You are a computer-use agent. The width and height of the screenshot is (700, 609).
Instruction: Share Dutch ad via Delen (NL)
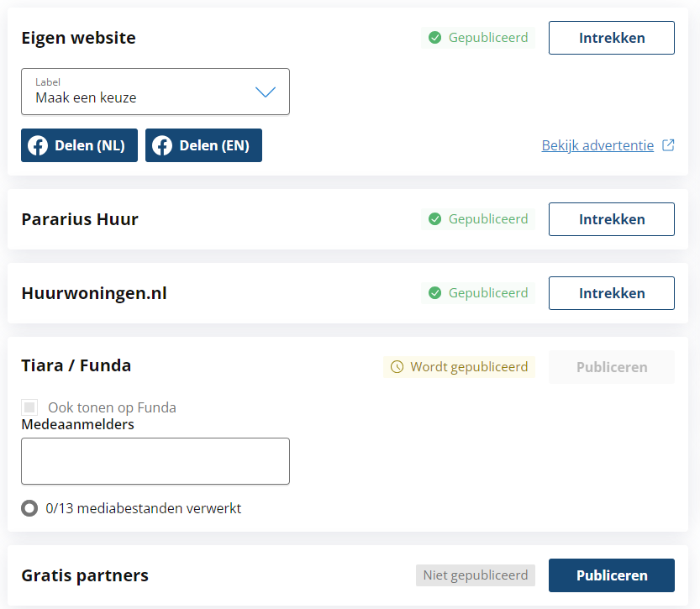coord(80,145)
